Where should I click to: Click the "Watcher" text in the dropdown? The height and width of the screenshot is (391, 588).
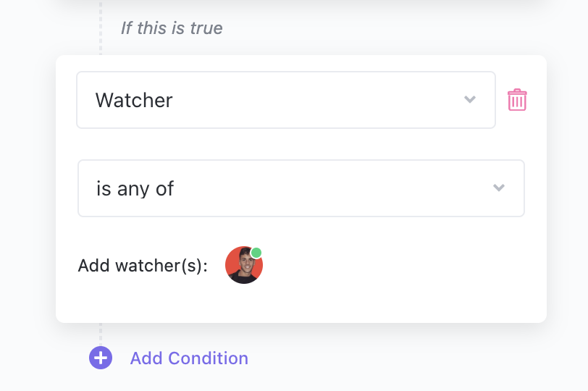(x=134, y=100)
